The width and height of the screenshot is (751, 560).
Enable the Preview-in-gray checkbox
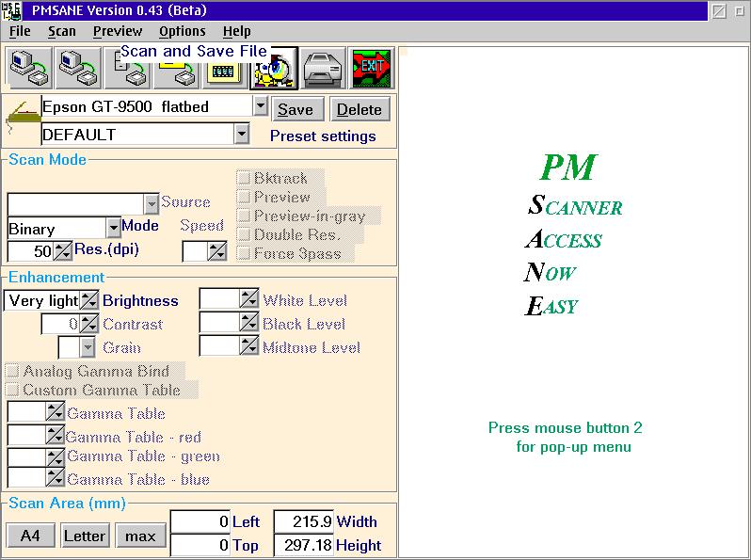point(244,216)
